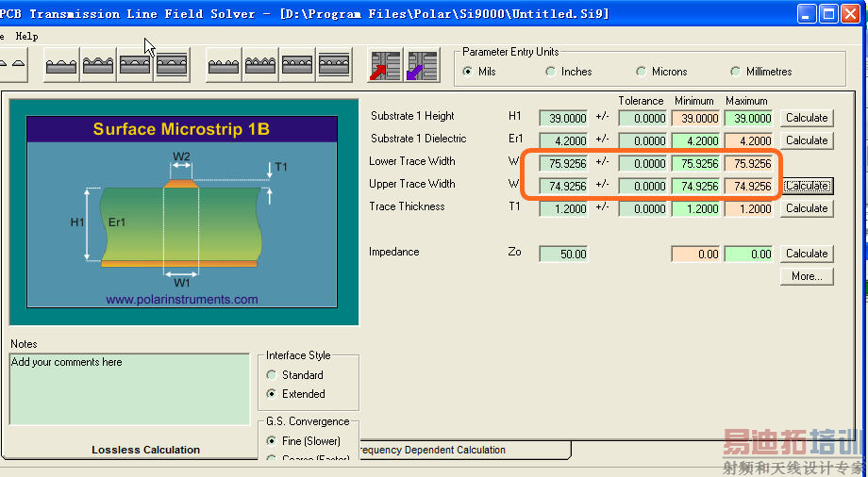Open the Help menu
The width and height of the screenshot is (868, 477).
click(26, 37)
